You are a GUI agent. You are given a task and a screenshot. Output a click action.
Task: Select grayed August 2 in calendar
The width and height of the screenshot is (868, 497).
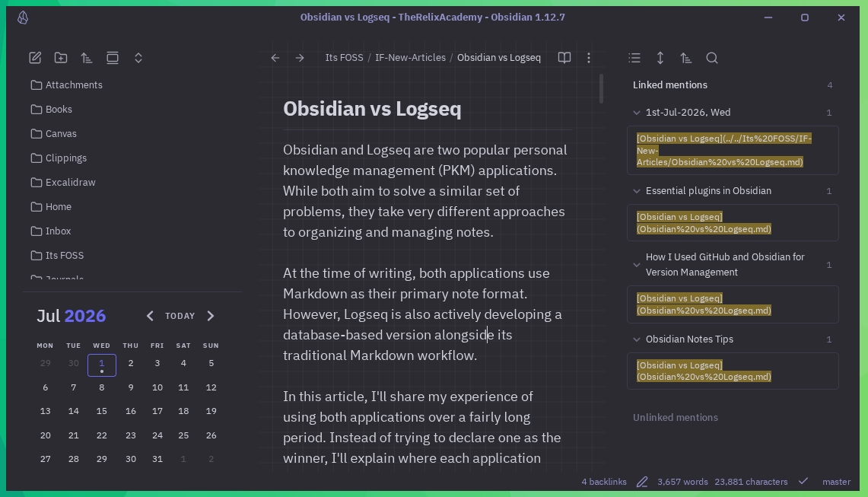point(211,459)
